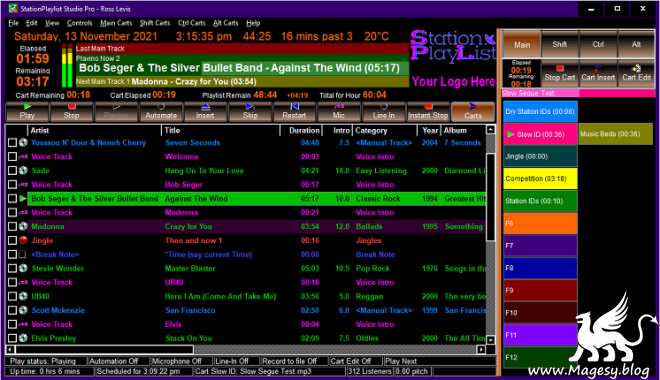Viewport: 660px width, 380px height.
Task: Click the disc icon beside Stevie Wonder
Action: (x=23, y=268)
